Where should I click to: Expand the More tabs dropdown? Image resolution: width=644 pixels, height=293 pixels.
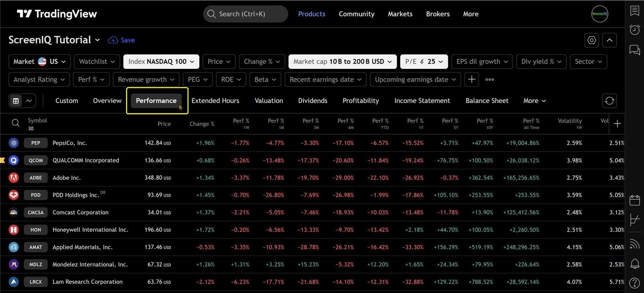[535, 101]
